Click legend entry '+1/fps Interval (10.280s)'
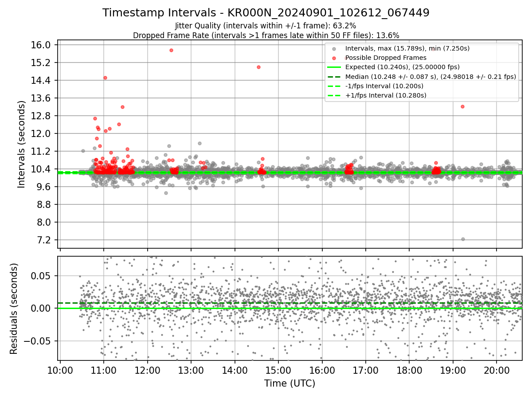The height and width of the screenshot is (399, 532). click(386, 95)
